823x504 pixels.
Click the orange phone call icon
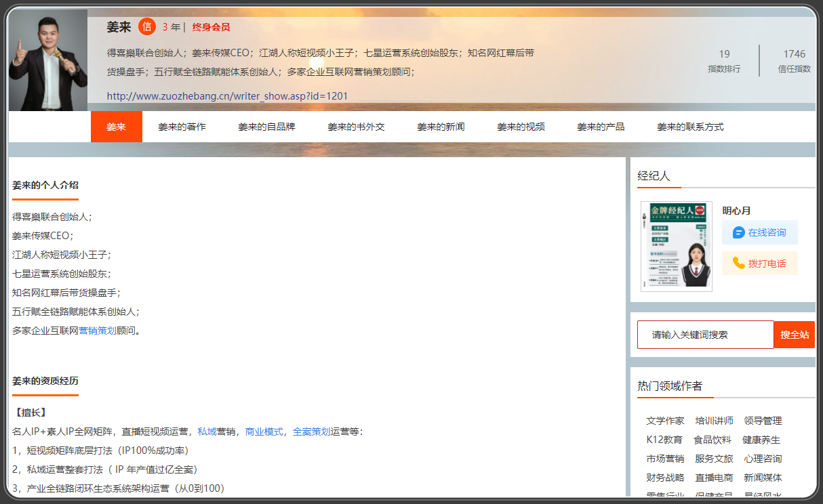[x=738, y=264]
